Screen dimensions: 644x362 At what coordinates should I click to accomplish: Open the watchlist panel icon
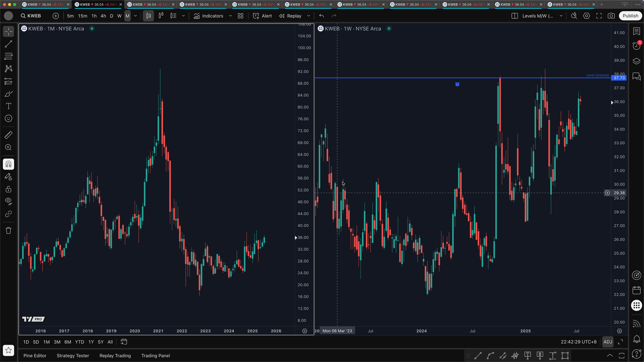(636, 31)
